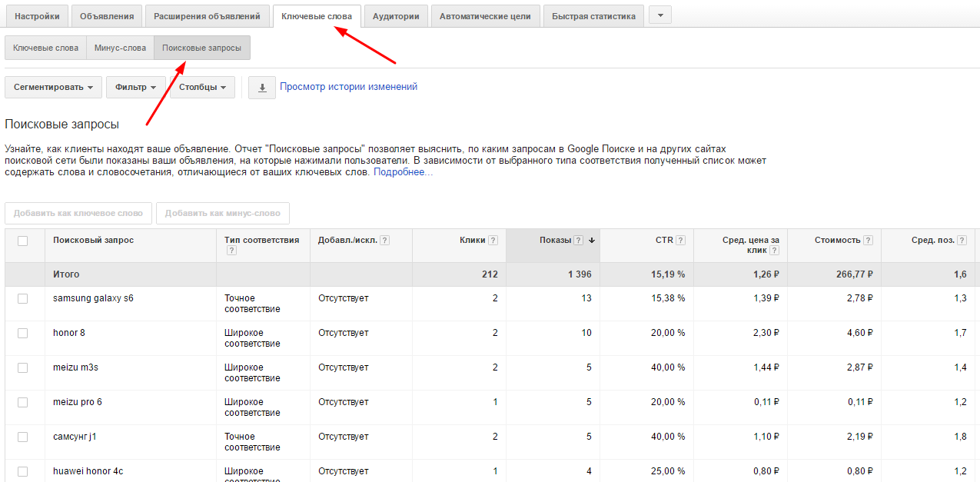Select the Поисковые запросы sub-tab

pyautogui.click(x=201, y=48)
